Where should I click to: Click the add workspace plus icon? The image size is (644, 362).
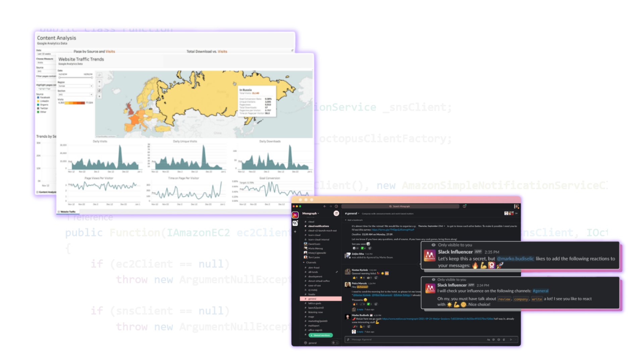click(x=295, y=232)
